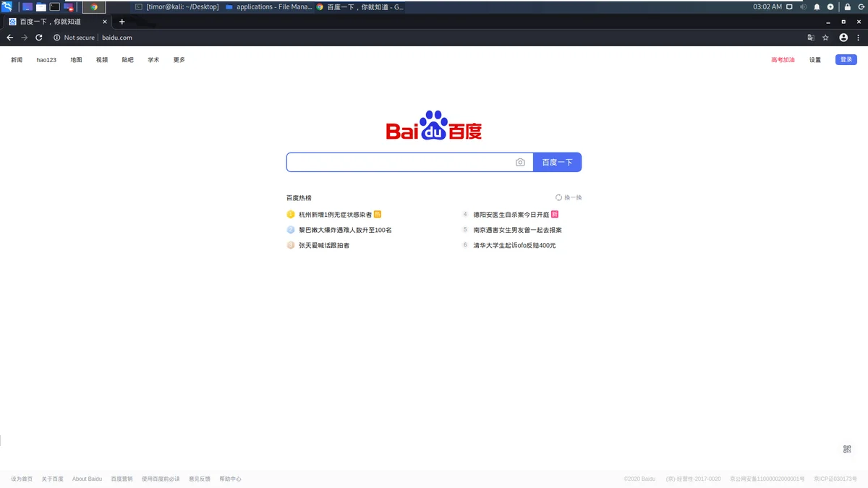Click the Chrome launcher icon in the panel
Screen dimensions: 868x488
point(94,7)
